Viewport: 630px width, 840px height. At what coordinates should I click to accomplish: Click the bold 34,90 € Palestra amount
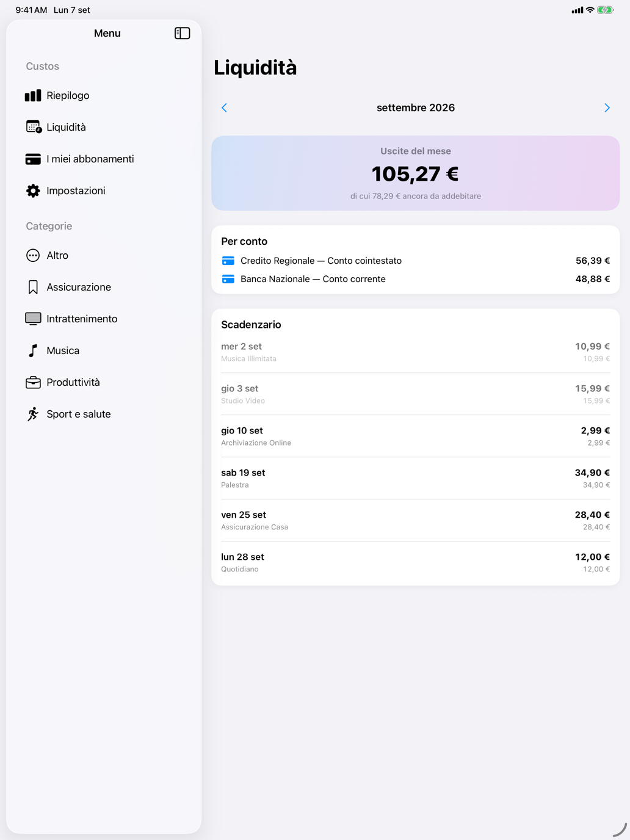[x=592, y=472]
